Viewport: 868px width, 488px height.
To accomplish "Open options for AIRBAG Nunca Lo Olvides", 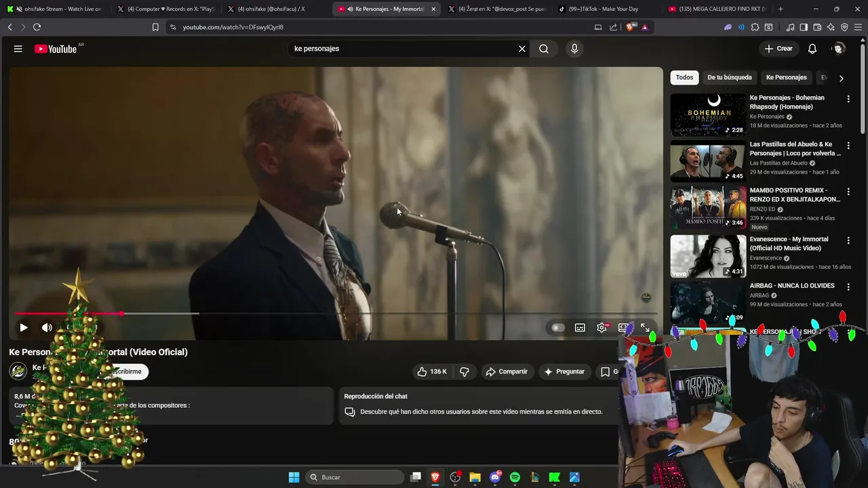I will [848, 287].
